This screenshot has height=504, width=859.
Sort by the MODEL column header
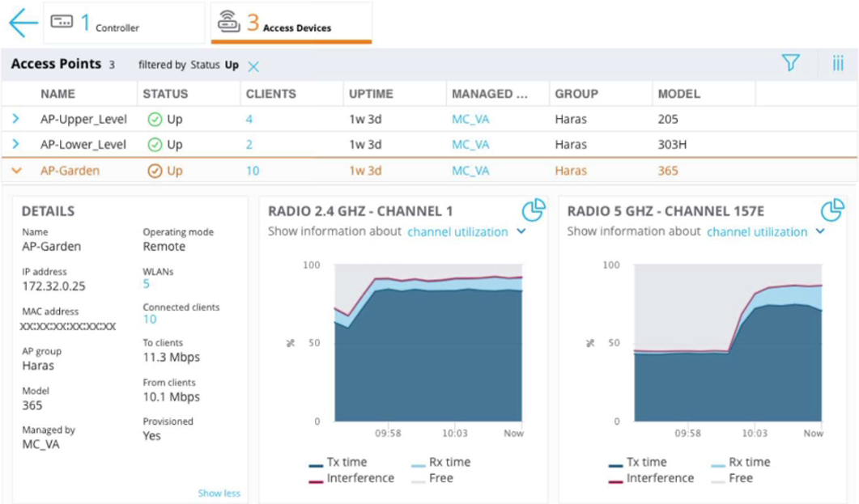click(x=678, y=94)
